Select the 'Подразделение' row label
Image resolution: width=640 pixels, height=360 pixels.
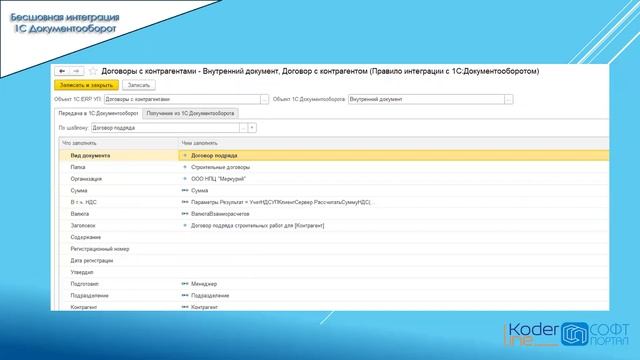tap(89, 296)
